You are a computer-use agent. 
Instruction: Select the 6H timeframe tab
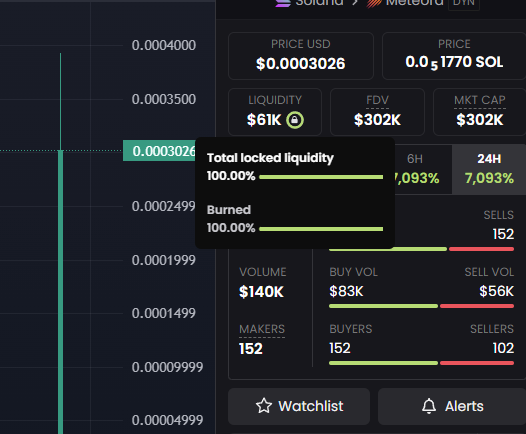click(423, 169)
